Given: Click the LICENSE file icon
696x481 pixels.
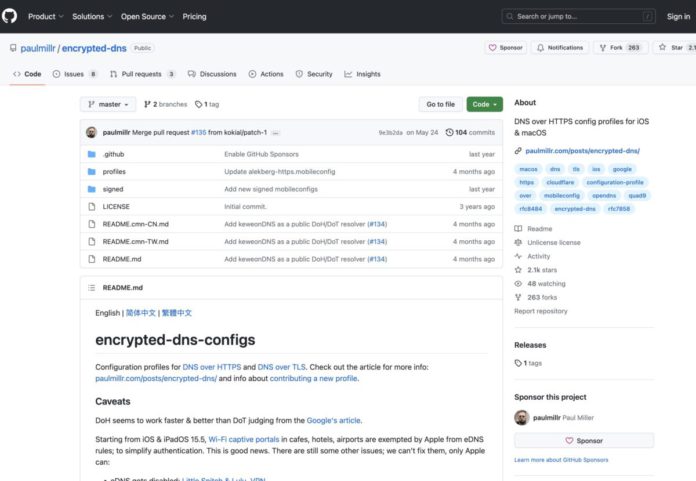Looking at the screenshot, I should point(91,206).
